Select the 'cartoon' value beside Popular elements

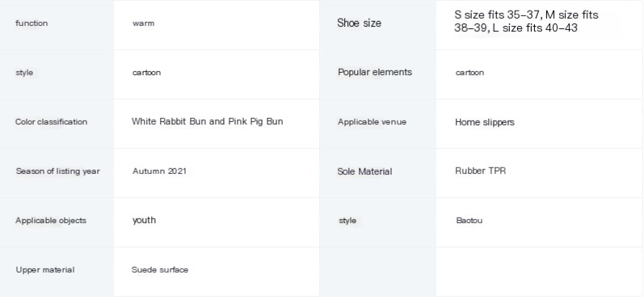[x=469, y=73]
